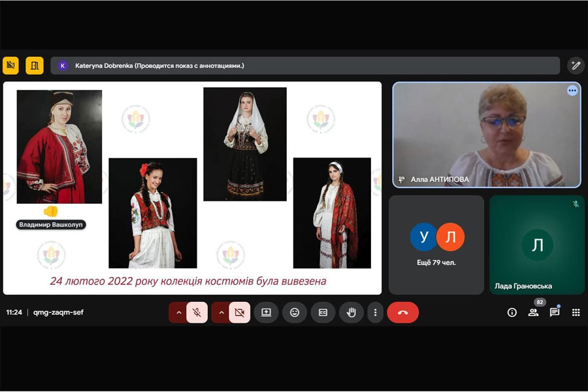Open the annotation pen tool

(576, 65)
